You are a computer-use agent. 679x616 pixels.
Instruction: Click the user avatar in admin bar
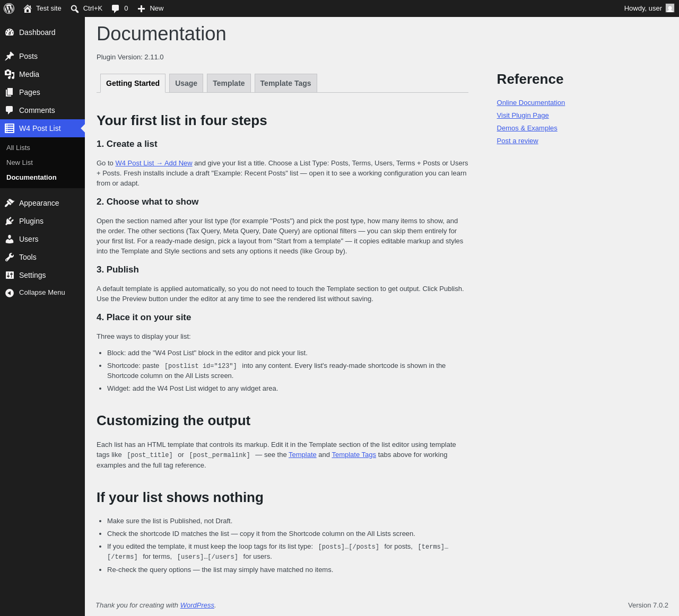coord(670,8)
